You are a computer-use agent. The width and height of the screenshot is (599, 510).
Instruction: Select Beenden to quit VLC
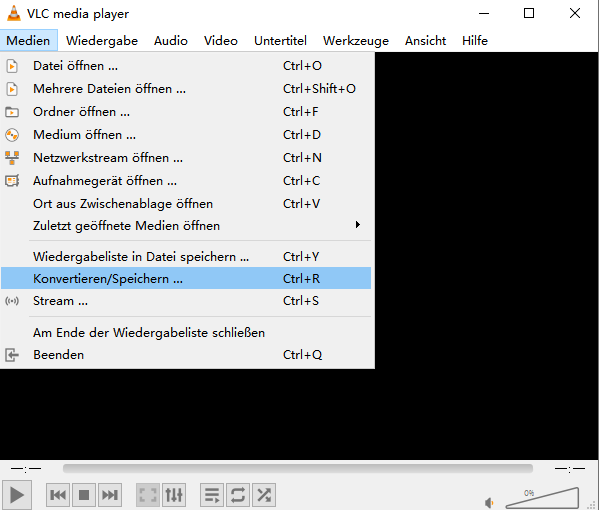tap(186, 355)
